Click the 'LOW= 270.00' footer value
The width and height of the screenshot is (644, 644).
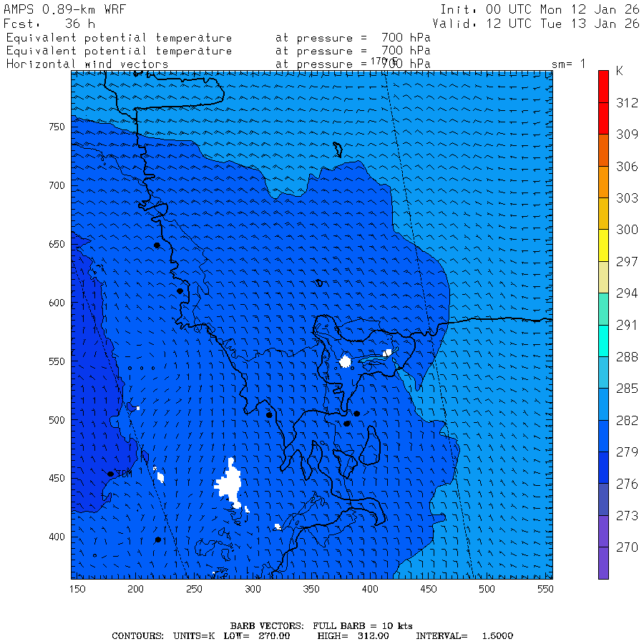pos(257,636)
